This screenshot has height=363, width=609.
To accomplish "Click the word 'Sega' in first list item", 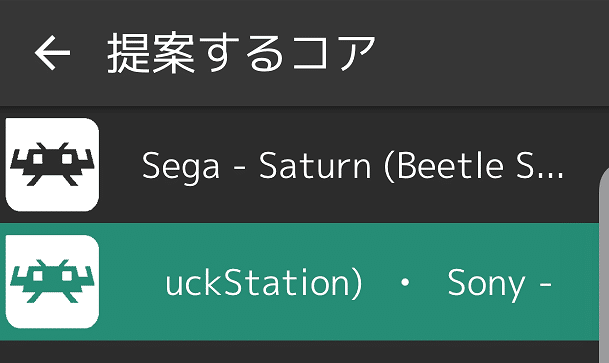I will click(181, 167).
